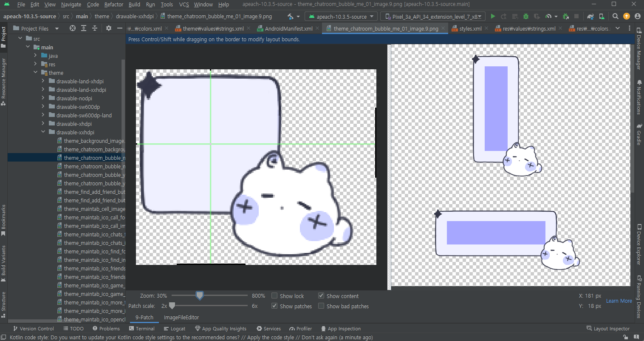The image size is (644, 341).
Task: Expand the res folder
Action: pyautogui.click(x=35, y=64)
